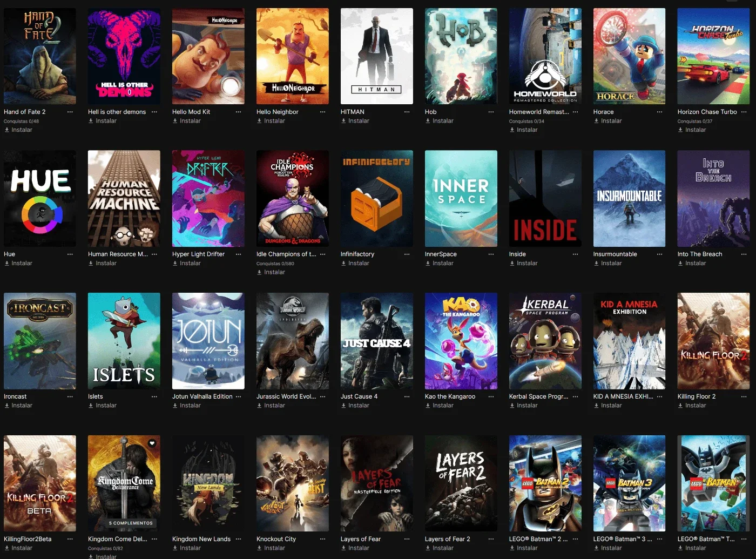The height and width of the screenshot is (559, 756).
Task: Open the three-dot menu for Kao the Kangaroo
Action: 491,396
